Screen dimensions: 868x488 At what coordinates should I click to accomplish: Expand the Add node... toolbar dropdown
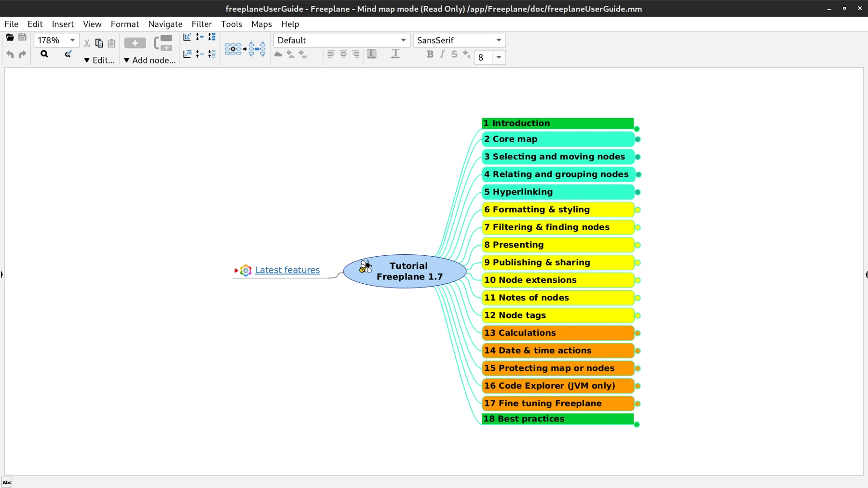pos(149,60)
